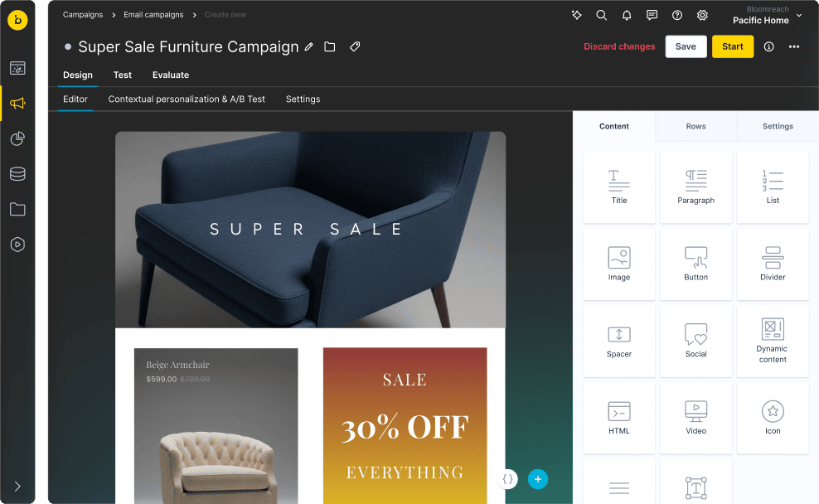
Task: Select the HTML content block
Action: [x=619, y=418]
